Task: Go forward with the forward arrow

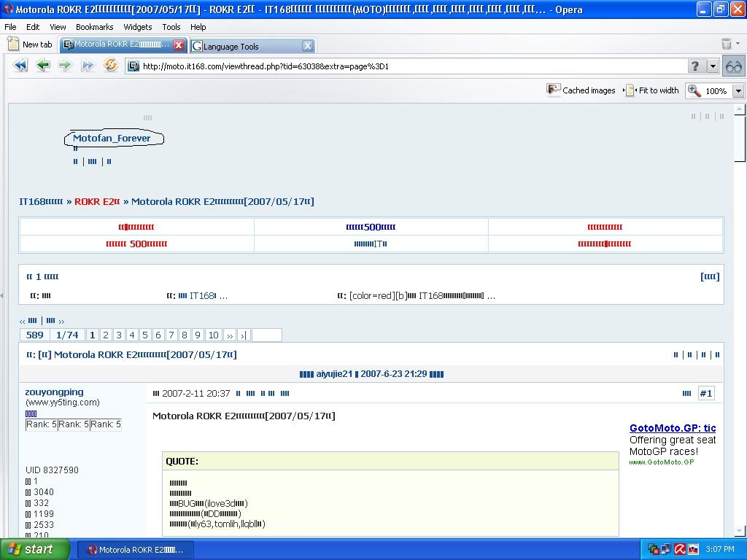Action: click(x=65, y=65)
